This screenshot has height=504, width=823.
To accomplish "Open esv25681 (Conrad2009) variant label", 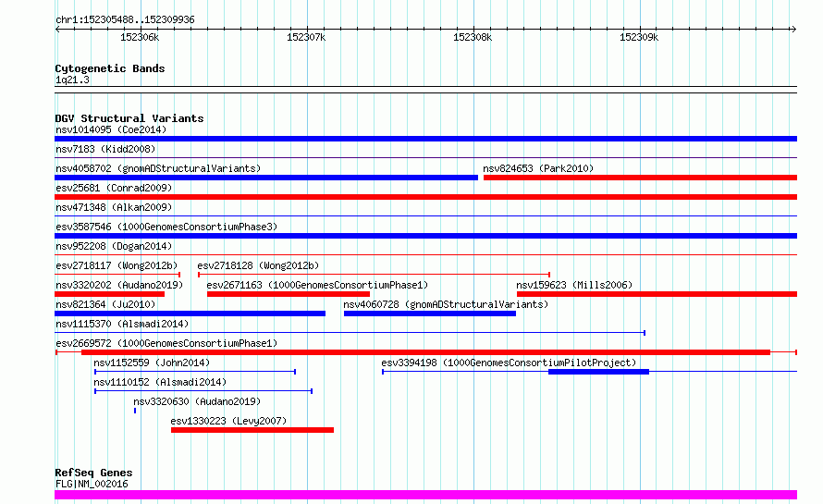I will (114, 188).
